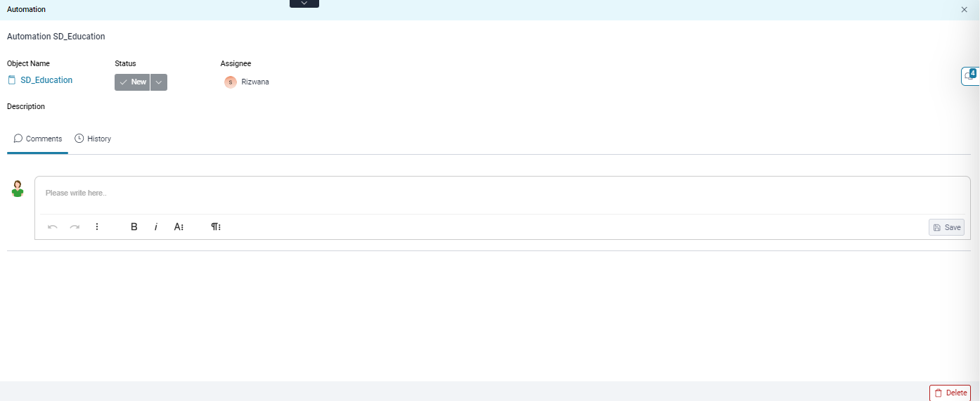The height and width of the screenshot is (401, 980).
Task: Delete this automation record
Action: click(x=950, y=393)
